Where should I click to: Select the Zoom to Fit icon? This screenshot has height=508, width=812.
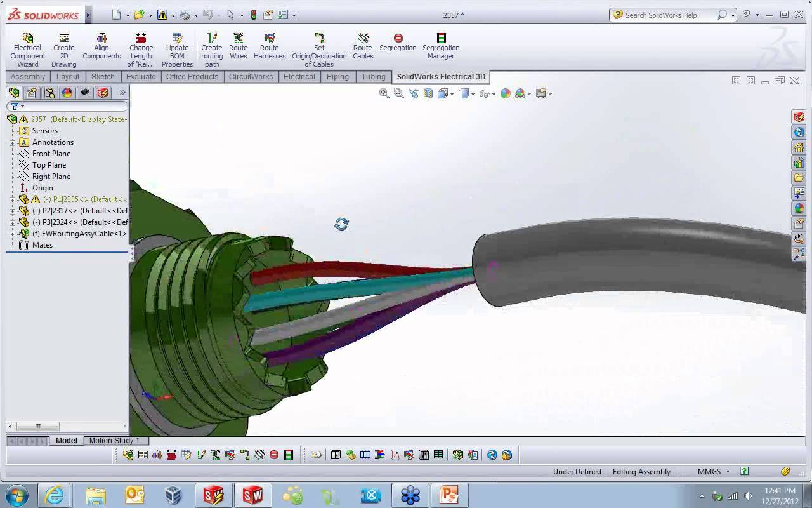[384, 93]
